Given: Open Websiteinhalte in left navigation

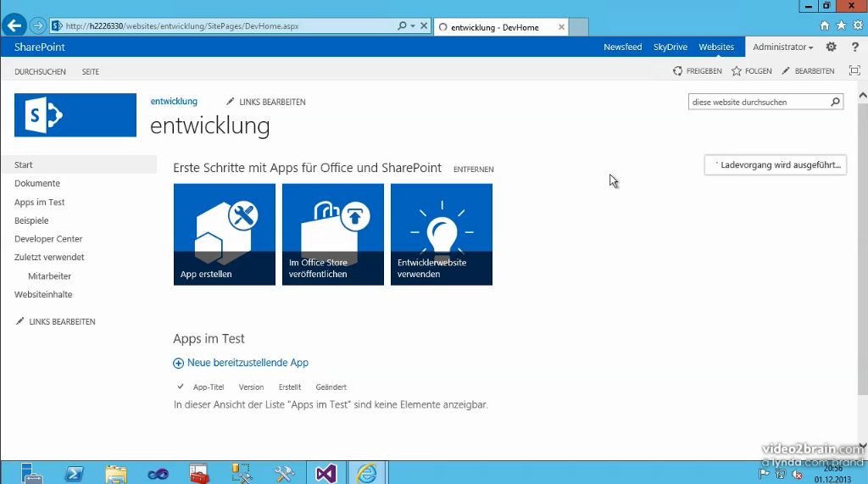Looking at the screenshot, I should [43, 294].
